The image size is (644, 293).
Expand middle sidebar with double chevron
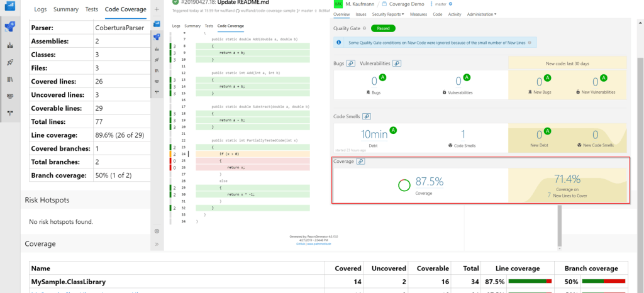pyautogui.click(x=157, y=244)
